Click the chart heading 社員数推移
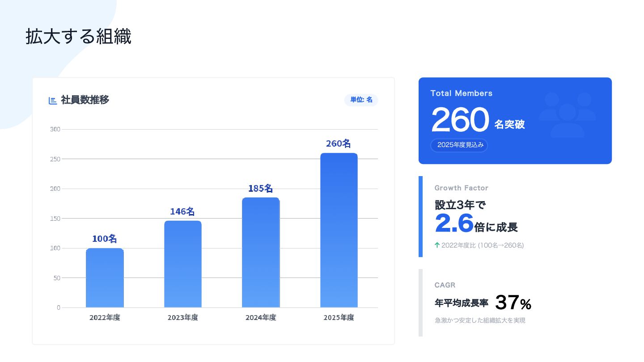Image resolution: width=644 pixels, height=362 pixels. (85, 100)
